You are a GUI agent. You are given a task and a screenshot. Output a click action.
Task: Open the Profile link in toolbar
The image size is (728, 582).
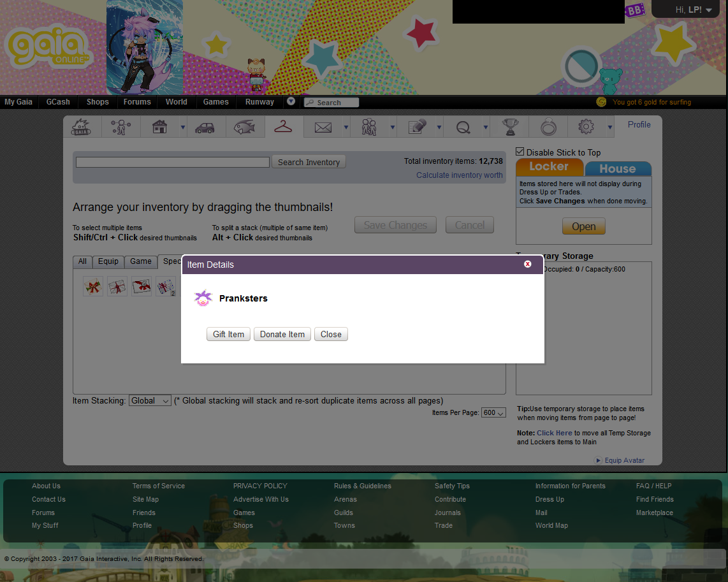(x=639, y=124)
